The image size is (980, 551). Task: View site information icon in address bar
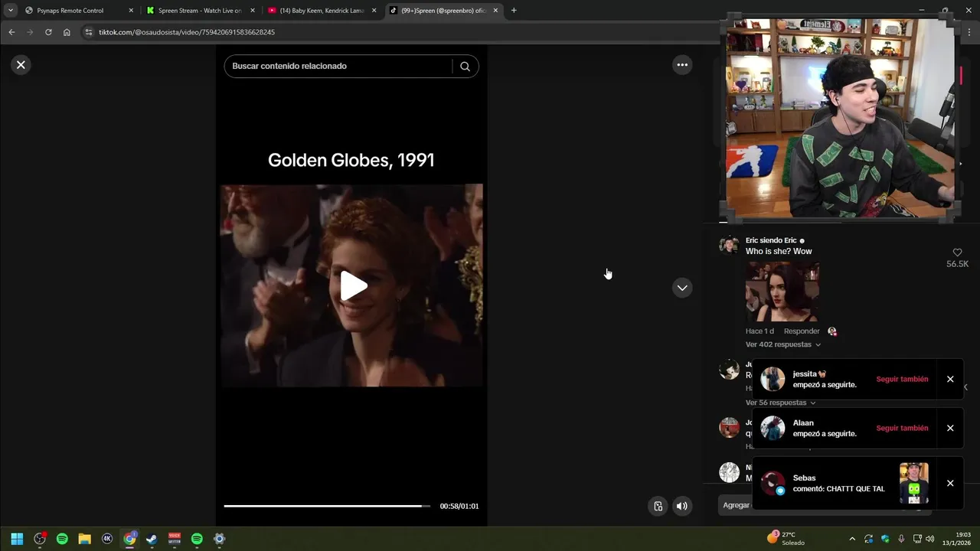pos(89,32)
